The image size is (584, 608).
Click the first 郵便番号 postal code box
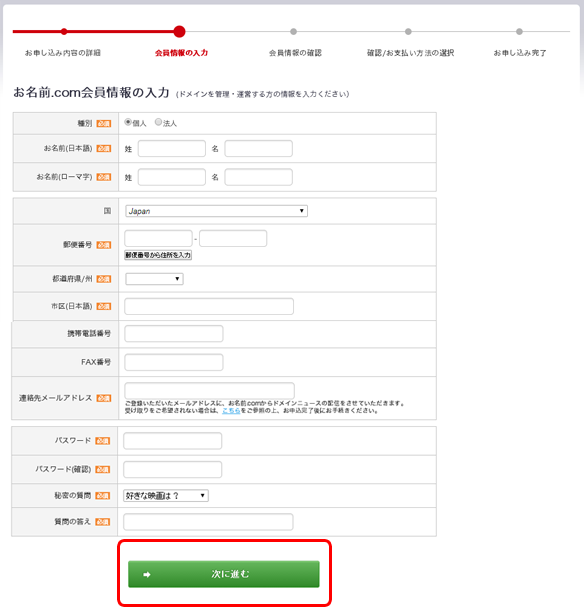(158, 238)
